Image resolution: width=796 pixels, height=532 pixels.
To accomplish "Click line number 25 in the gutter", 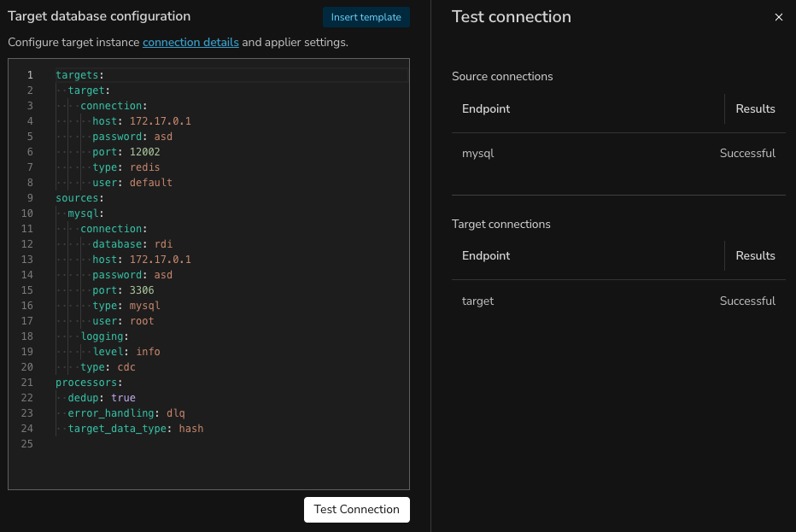I will pos(27,444).
